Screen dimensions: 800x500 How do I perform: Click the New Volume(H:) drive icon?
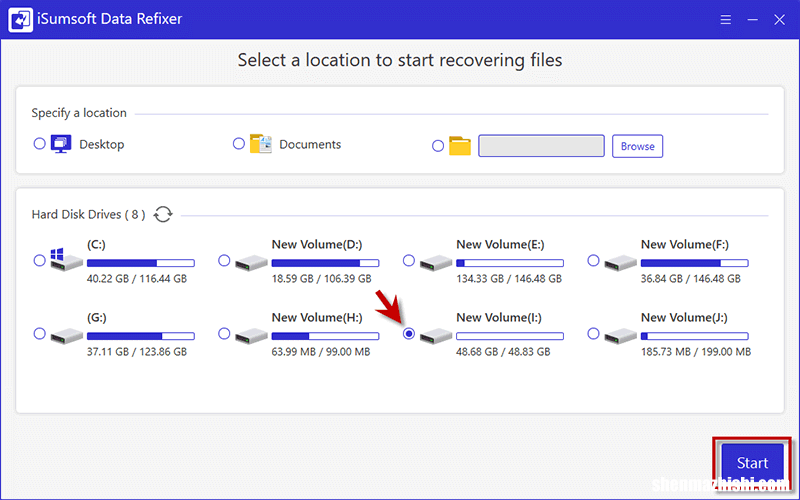click(251, 336)
